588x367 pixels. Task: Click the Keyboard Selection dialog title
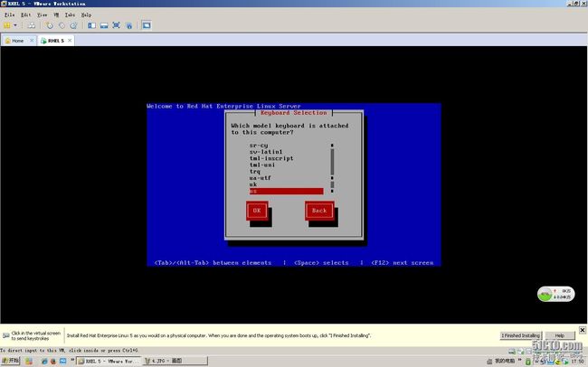(294, 113)
